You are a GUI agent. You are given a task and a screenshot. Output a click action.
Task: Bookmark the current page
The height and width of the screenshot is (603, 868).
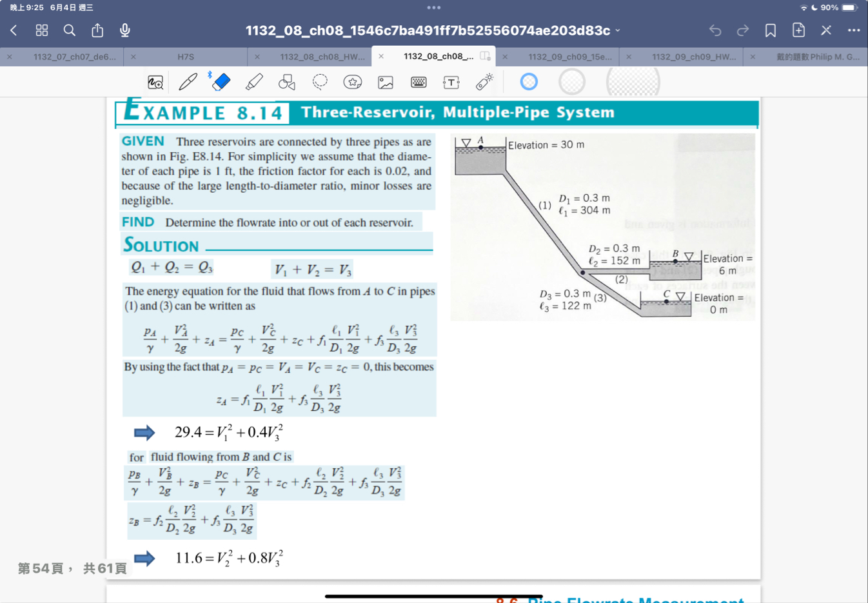771,30
